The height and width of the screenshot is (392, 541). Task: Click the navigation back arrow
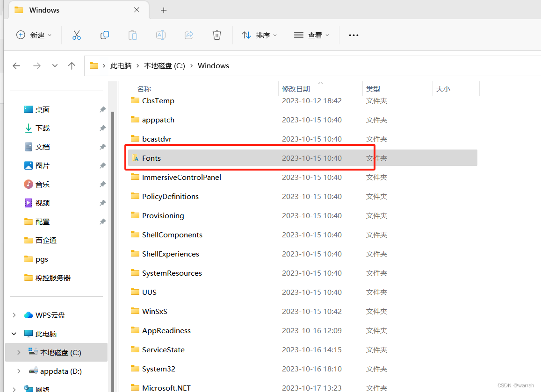pyautogui.click(x=16, y=65)
